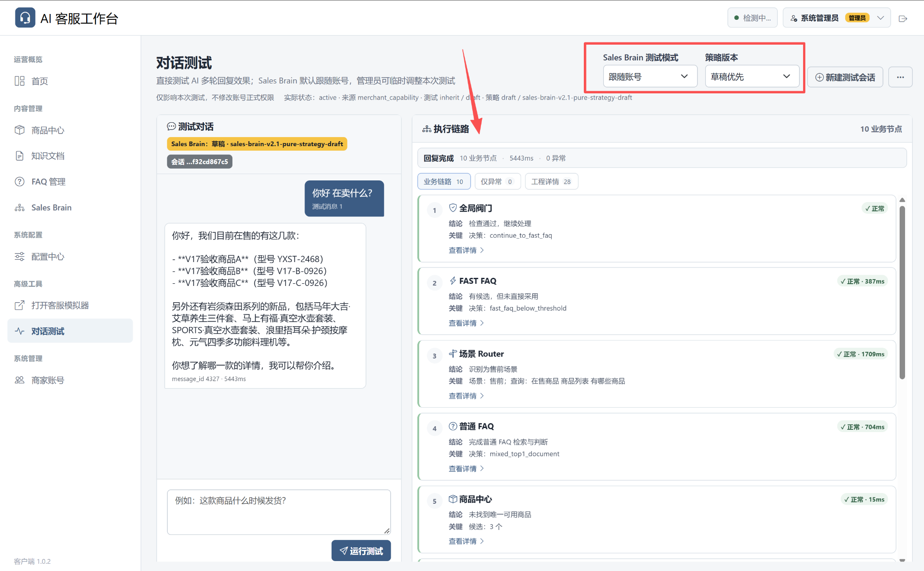
Task: Open 首页 in the sidebar
Action: coord(70,81)
